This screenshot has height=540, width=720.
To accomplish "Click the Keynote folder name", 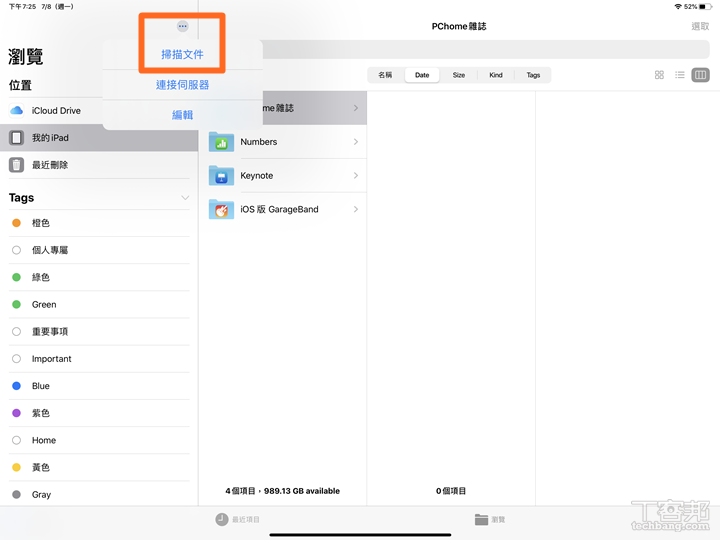I will tap(257, 175).
